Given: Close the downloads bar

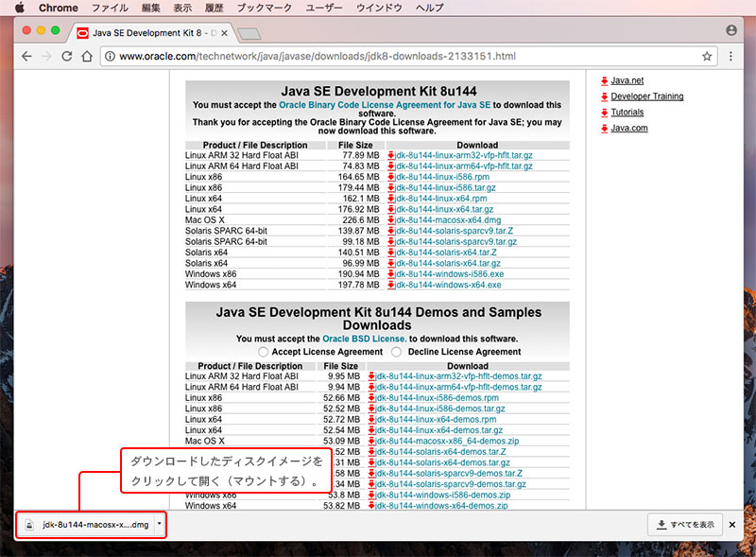Looking at the screenshot, I should pyautogui.click(x=731, y=525).
